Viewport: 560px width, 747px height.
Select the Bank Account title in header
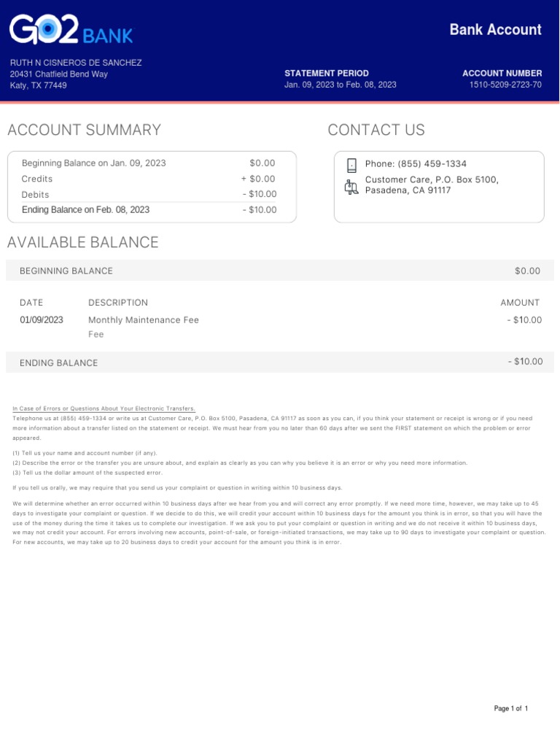(495, 30)
